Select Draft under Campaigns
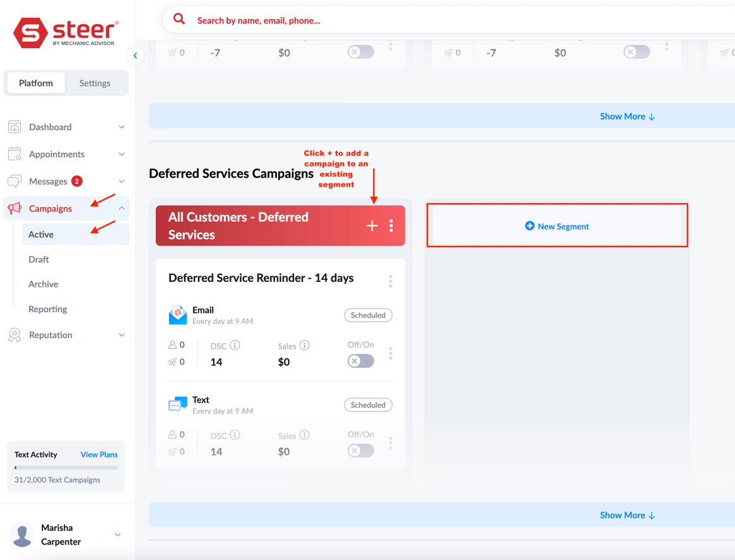The height and width of the screenshot is (560, 735). pyautogui.click(x=39, y=259)
